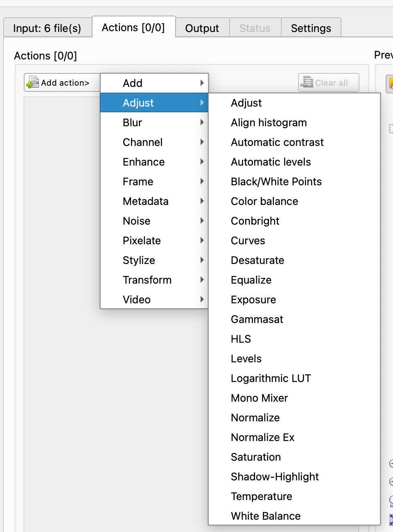Expand the Add submenu

(x=154, y=83)
